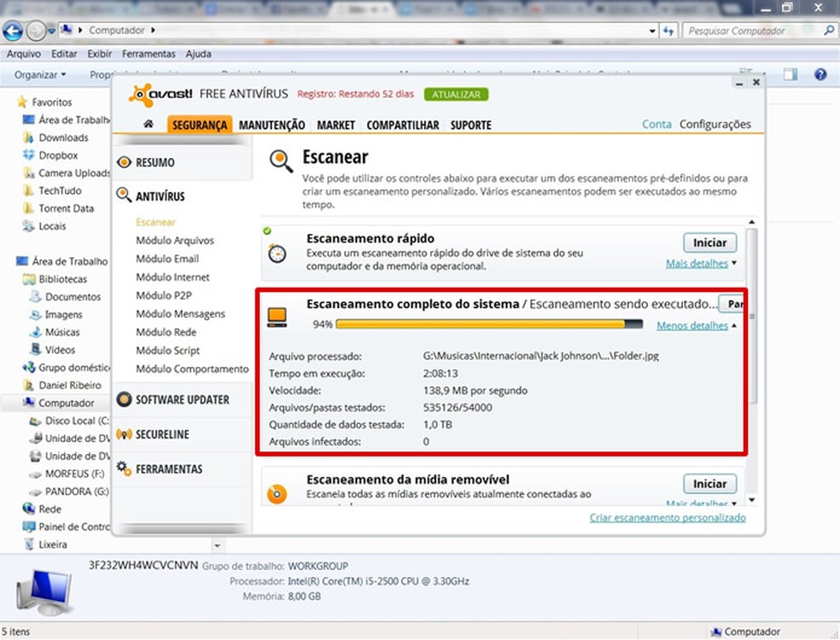Select Módulo Internet in Antivírus list
840x640 pixels.
172,276
